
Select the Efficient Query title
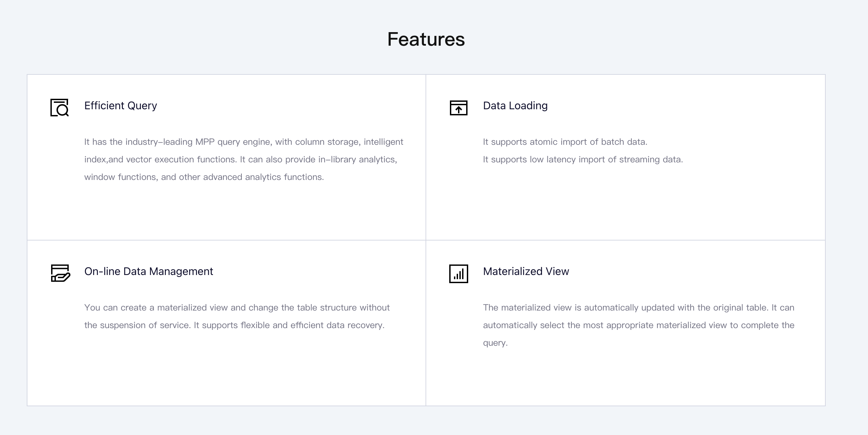click(121, 106)
